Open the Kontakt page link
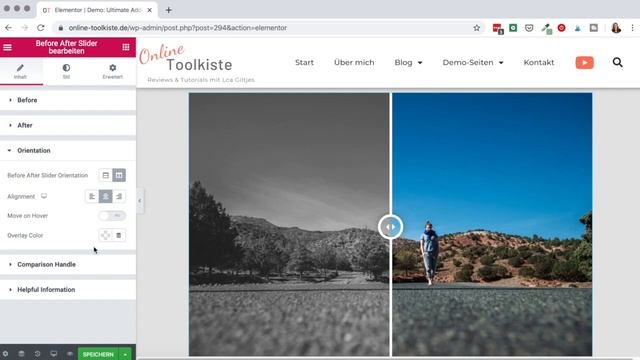Image resolution: width=640 pixels, height=360 pixels. pos(539,62)
